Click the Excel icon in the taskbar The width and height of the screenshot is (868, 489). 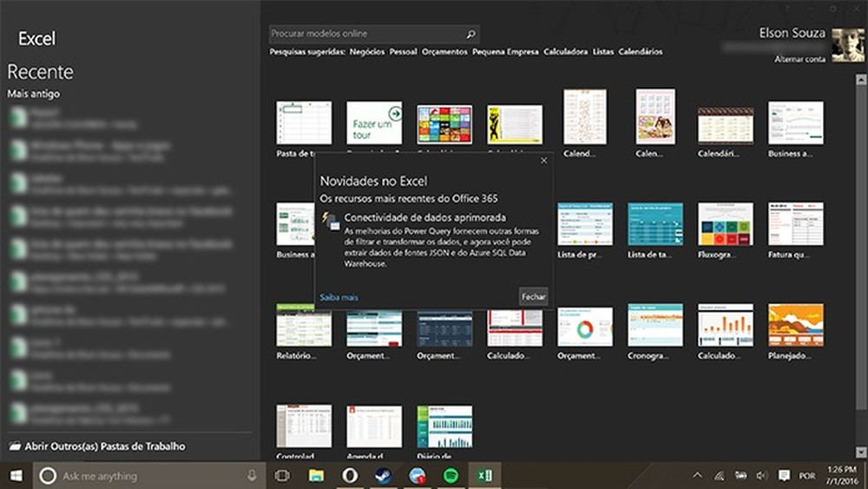[484, 476]
